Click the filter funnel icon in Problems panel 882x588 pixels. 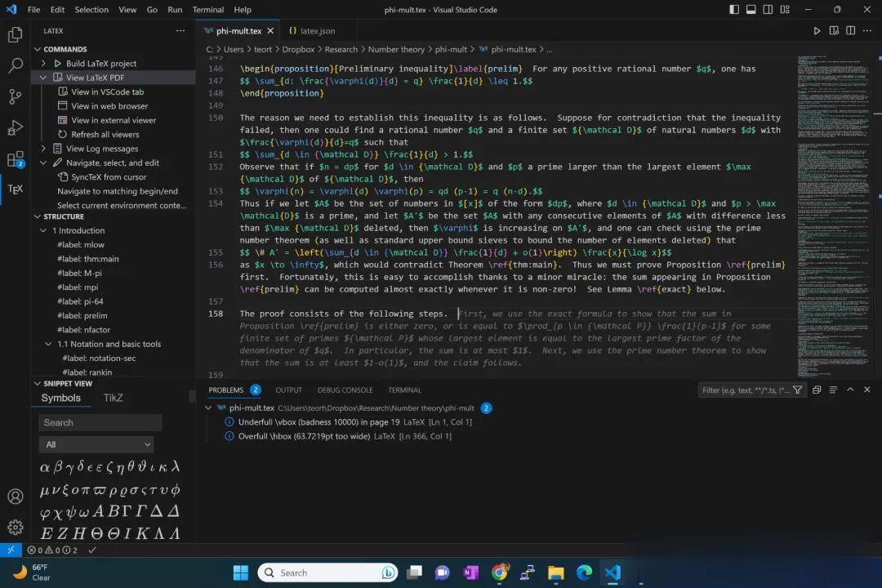[797, 390]
